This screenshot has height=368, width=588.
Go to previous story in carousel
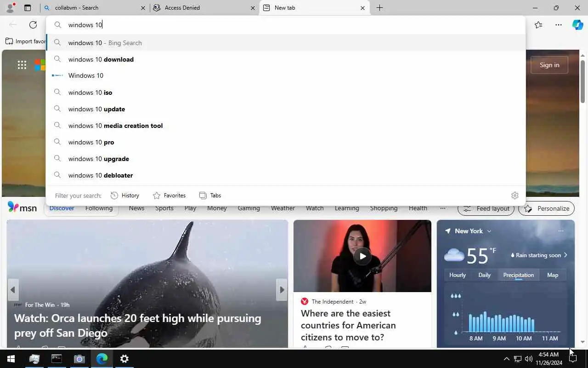(13, 290)
